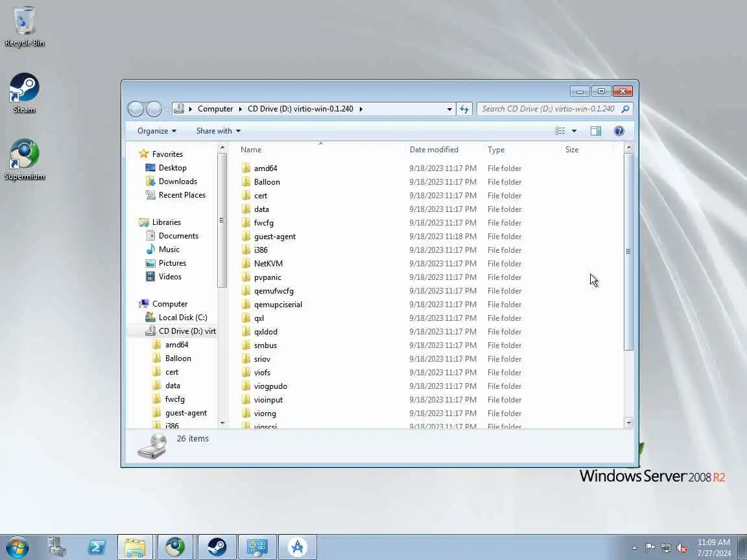Select amd64 folder icon in file list
The image size is (747, 560).
click(246, 168)
